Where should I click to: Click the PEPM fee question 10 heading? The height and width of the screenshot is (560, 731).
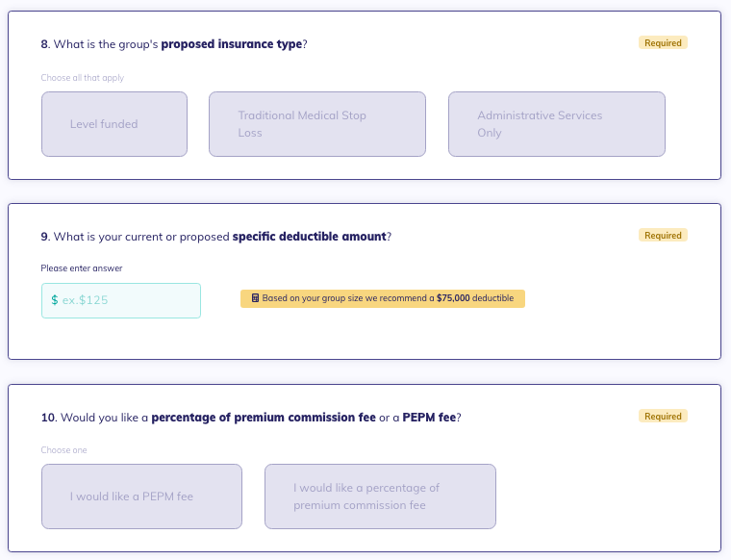[x=251, y=418]
